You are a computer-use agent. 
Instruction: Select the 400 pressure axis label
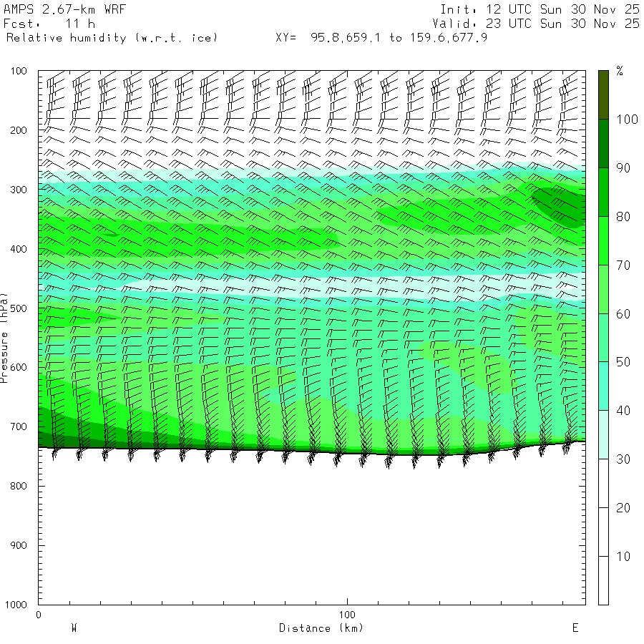coord(19,249)
